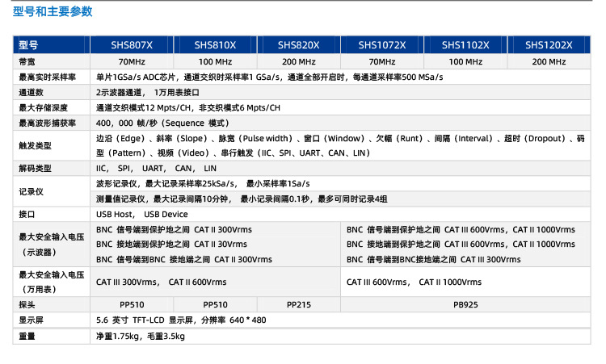Click the 最大安全输入电压 (万用表) label
Screen dimensions: 606x364
pyautogui.click(x=52, y=282)
